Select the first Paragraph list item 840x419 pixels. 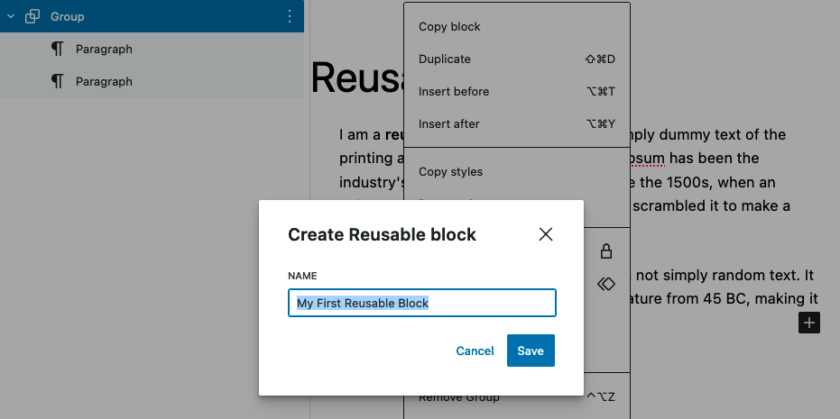click(152, 49)
